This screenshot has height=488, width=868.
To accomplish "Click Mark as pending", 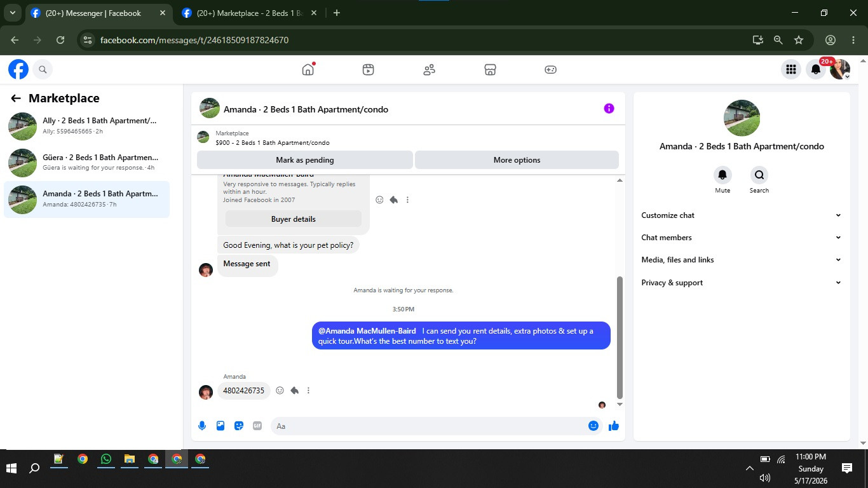I will 305,160.
